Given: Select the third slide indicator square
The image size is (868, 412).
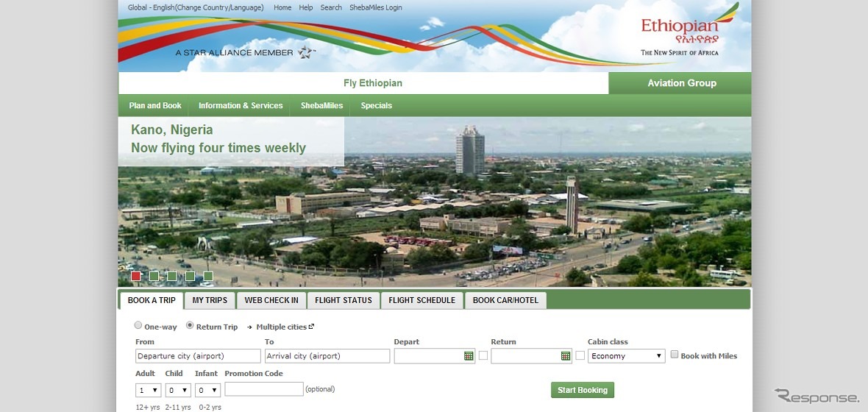Looking at the screenshot, I should coord(171,276).
